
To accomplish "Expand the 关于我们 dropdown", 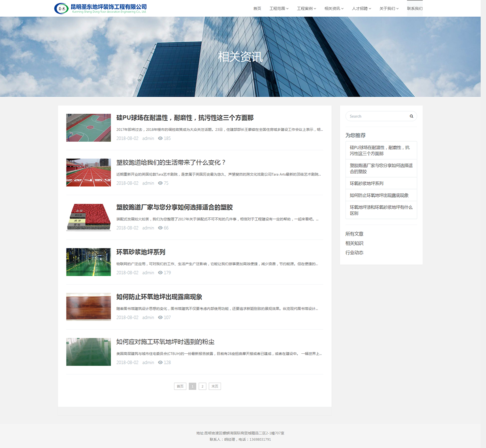I will (388, 8).
